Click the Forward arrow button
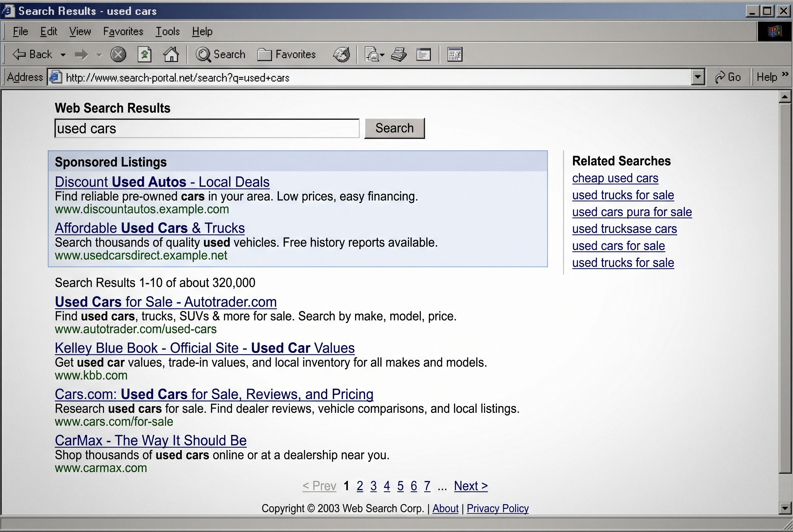This screenshot has width=793, height=532. click(x=82, y=54)
